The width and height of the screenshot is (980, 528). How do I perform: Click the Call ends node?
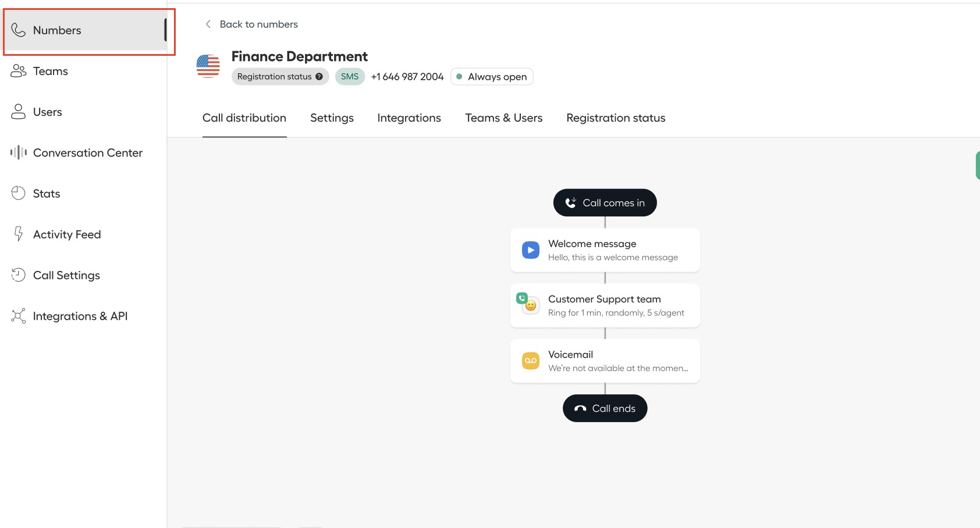[x=605, y=408]
